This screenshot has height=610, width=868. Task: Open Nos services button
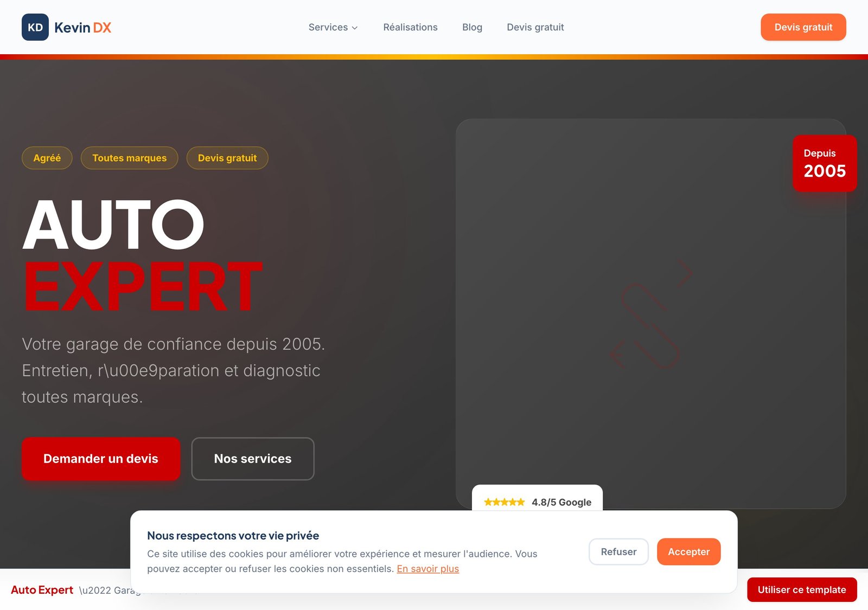253,459
